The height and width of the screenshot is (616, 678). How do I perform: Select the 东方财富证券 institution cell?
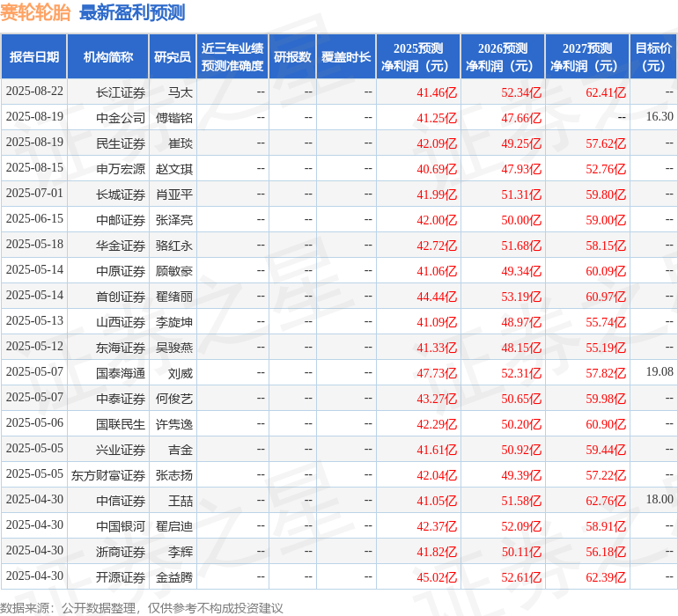tap(108, 475)
